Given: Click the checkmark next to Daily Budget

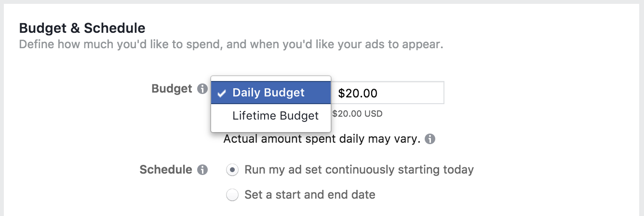Looking at the screenshot, I should coord(223,93).
